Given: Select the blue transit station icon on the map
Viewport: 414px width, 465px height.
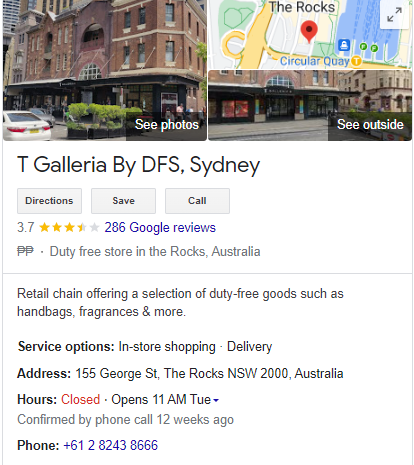Looking at the screenshot, I should [344, 45].
